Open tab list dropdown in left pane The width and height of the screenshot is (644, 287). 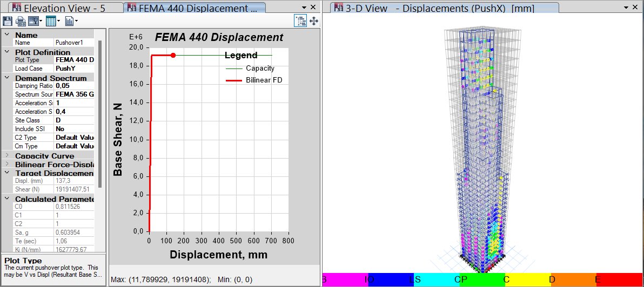pos(304,8)
